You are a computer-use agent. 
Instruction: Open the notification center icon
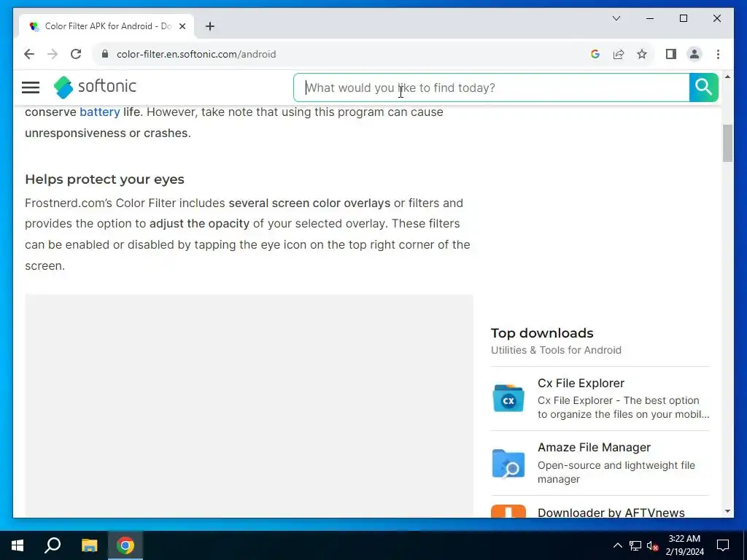723,545
